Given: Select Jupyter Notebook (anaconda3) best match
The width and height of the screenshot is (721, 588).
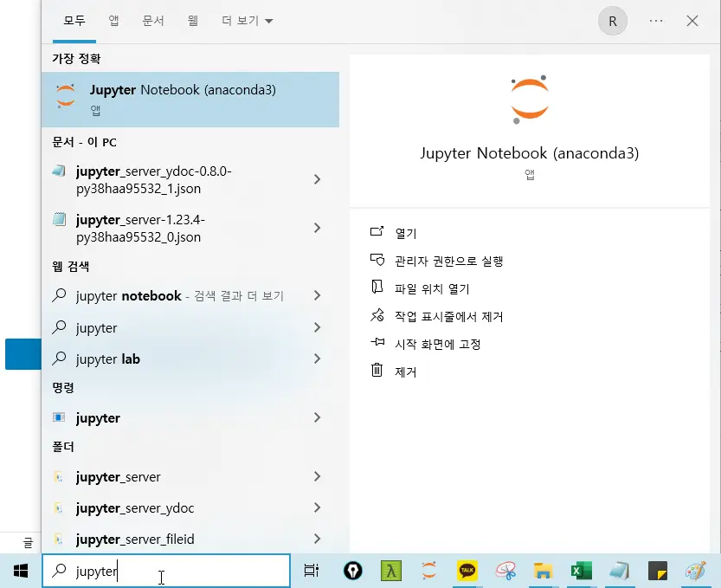Looking at the screenshot, I should click(x=190, y=100).
